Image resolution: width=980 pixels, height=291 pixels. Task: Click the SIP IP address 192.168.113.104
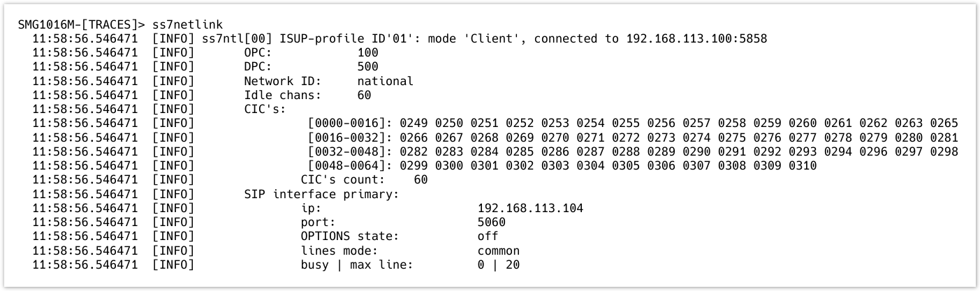530,209
